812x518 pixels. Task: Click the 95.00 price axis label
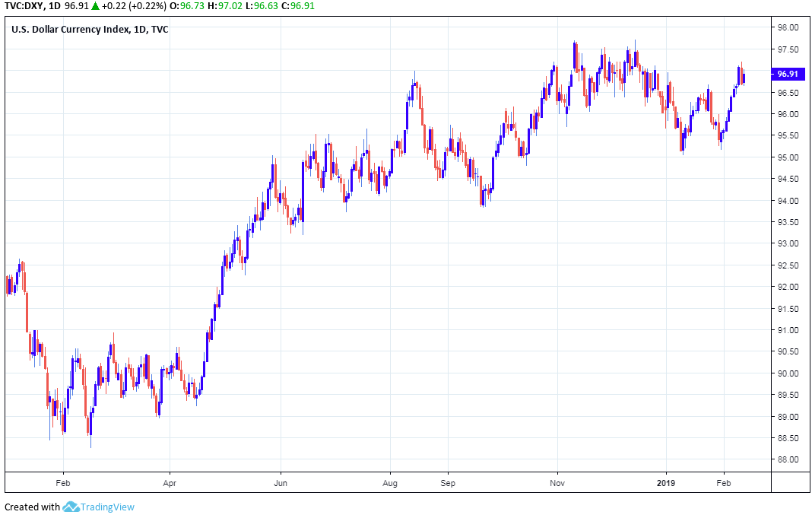pos(788,157)
